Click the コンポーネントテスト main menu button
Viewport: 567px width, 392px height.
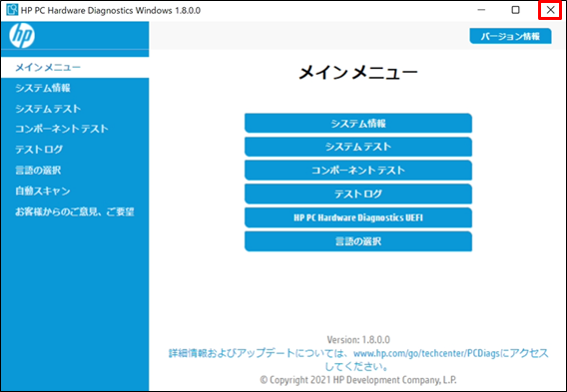(x=358, y=171)
